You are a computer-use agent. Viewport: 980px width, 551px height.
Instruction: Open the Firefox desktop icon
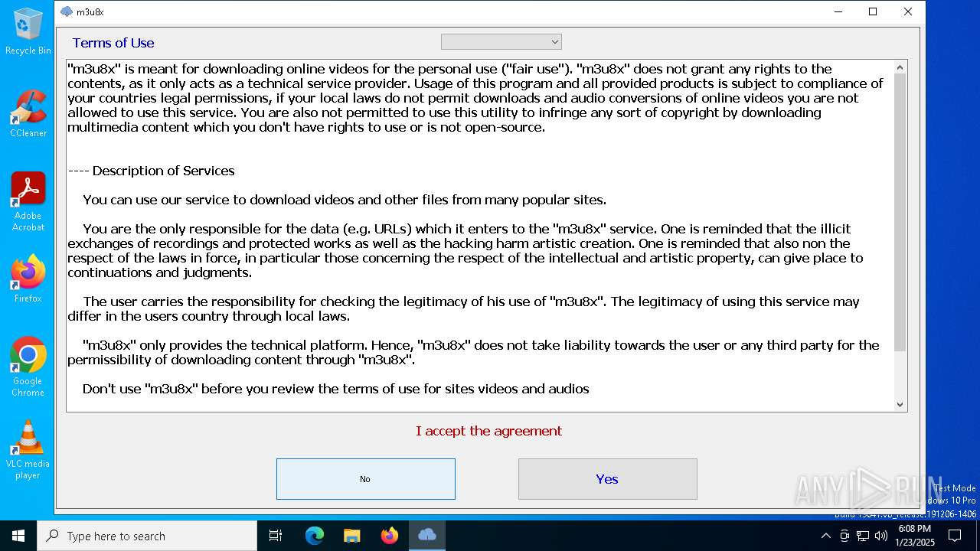(28, 279)
